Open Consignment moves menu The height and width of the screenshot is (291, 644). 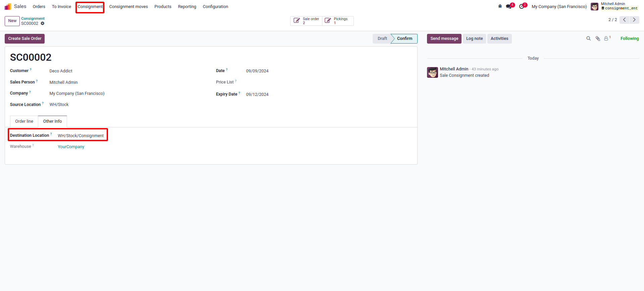pyautogui.click(x=128, y=7)
